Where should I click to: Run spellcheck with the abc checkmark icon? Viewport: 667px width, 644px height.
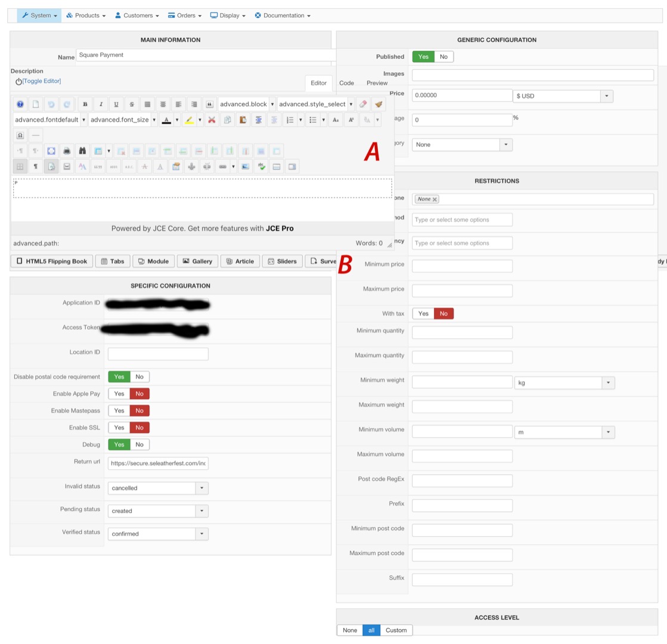pyautogui.click(x=261, y=167)
